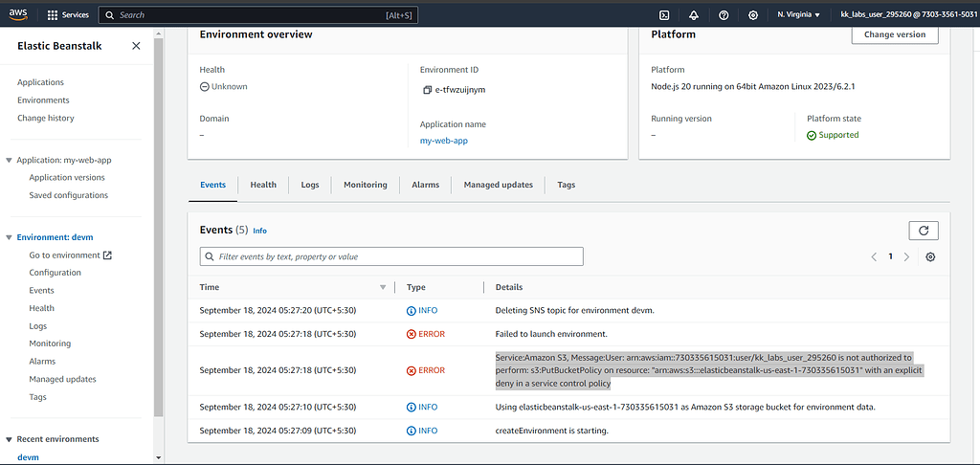Open the notifications bell
The width and height of the screenshot is (980, 465).
point(694,15)
